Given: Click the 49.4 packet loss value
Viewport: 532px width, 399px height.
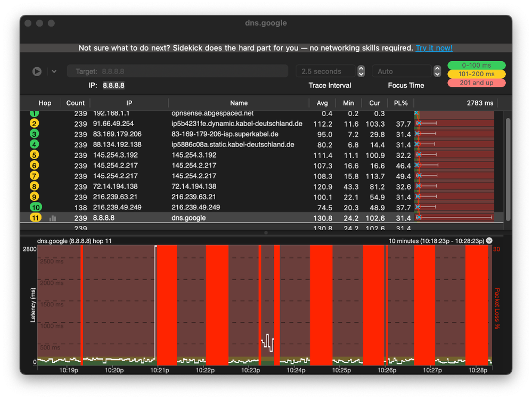Looking at the screenshot, I should pos(403,176).
